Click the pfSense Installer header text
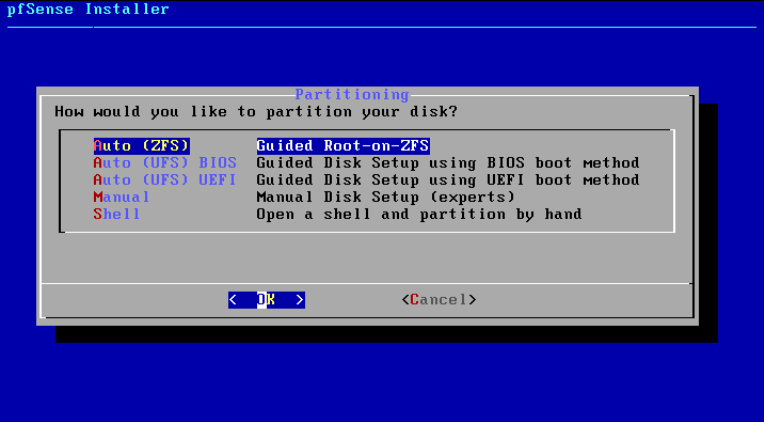This screenshot has width=764, height=422. [x=88, y=9]
